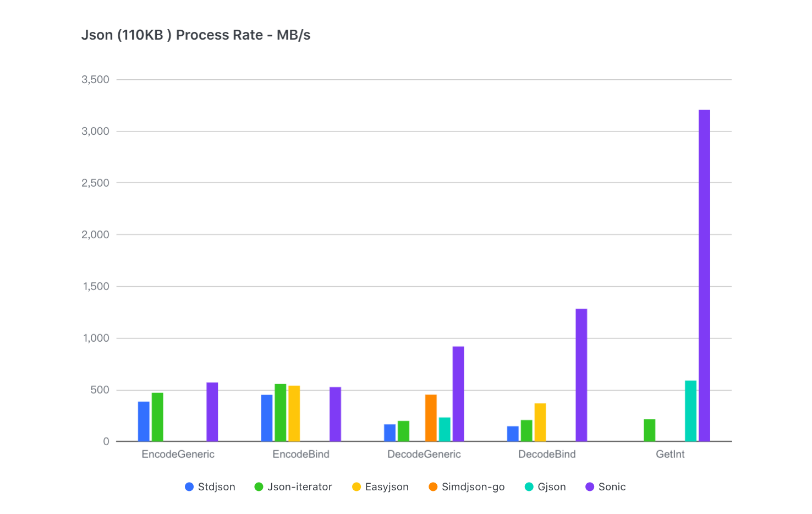Click the Json-iterator green legend dot
Image resolution: width=812 pixels, height=514 pixels.
coord(259,487)
